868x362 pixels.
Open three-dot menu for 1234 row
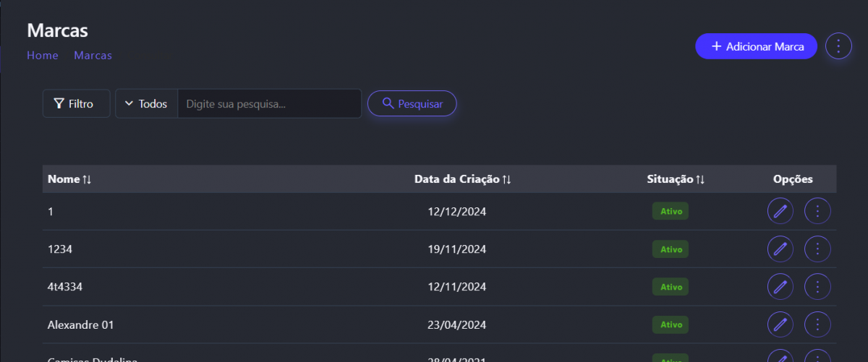point(817,249)
